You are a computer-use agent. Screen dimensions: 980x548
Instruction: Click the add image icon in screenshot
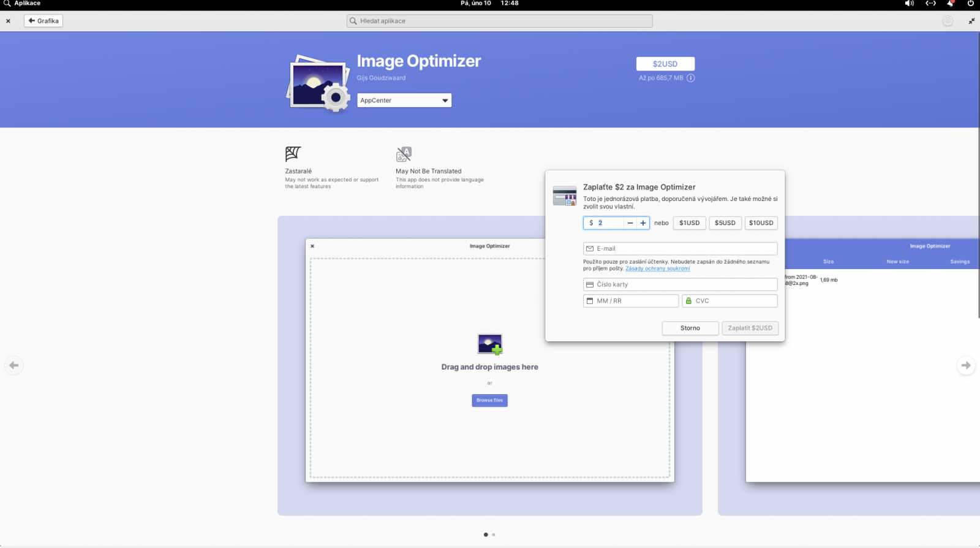point(490,344)
